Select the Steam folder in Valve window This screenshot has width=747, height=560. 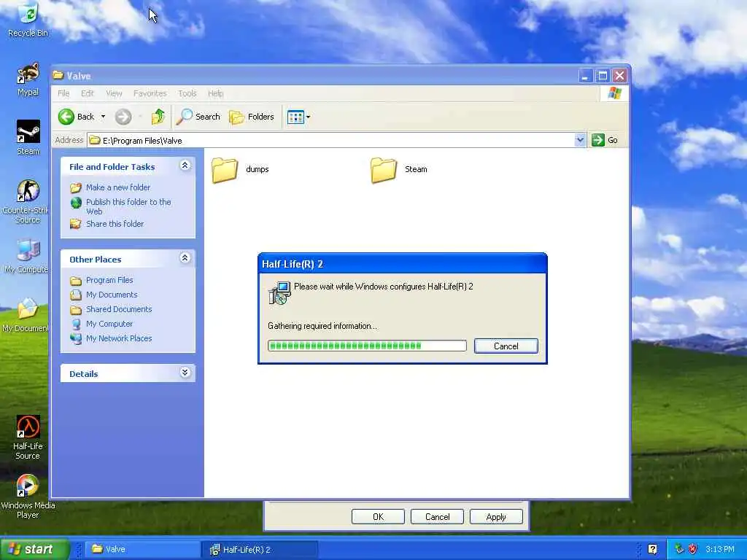[x=399, y=169]
